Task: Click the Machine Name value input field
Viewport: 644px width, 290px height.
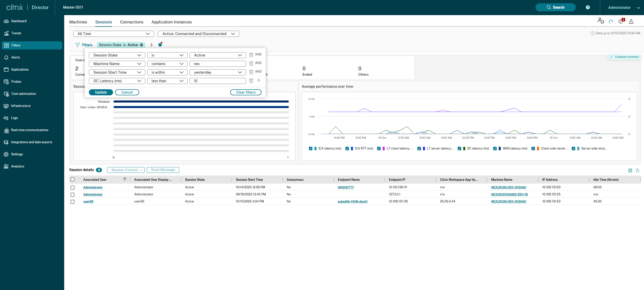Action: (218, 64)
